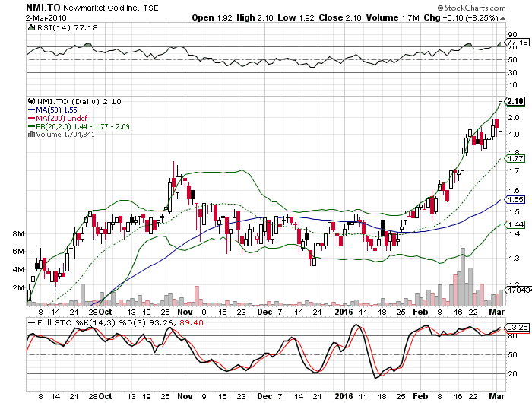
Task: Click the 1.44 lower band value tag
Action: coord(516,224)
